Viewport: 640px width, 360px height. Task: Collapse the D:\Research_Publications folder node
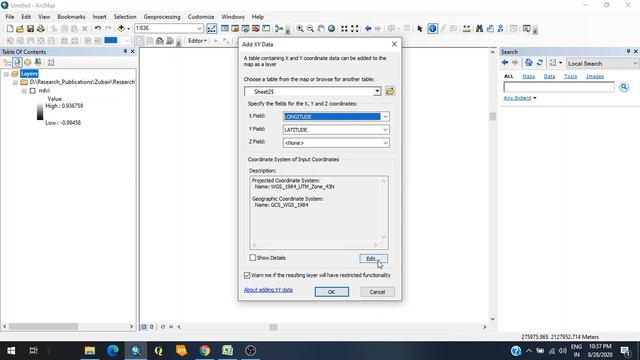(15, 82)
